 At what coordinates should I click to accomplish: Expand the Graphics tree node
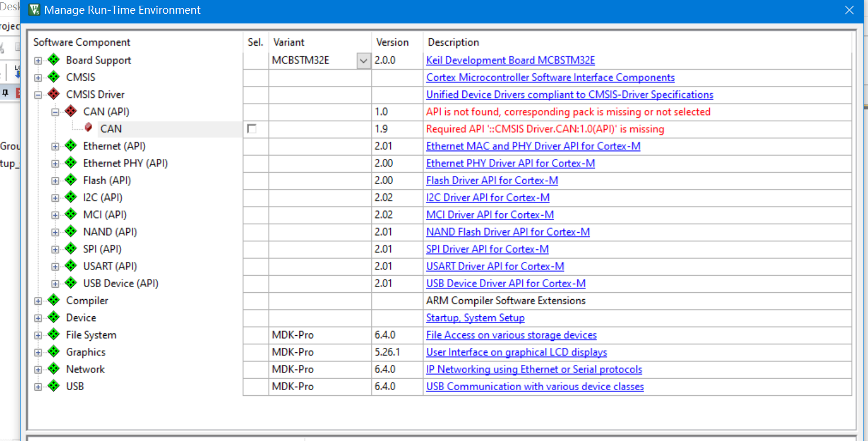pyautogui.click(x=38, y=352)
